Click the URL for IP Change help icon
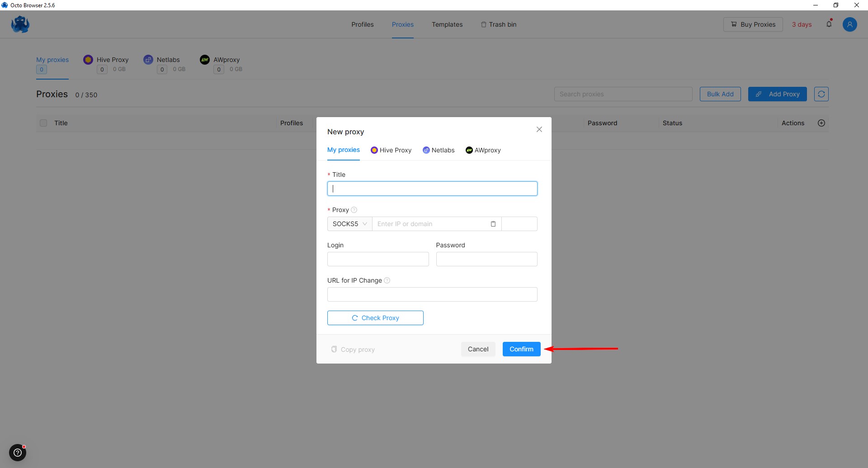This screenshot has width=868, height=468. coord(387,280)
